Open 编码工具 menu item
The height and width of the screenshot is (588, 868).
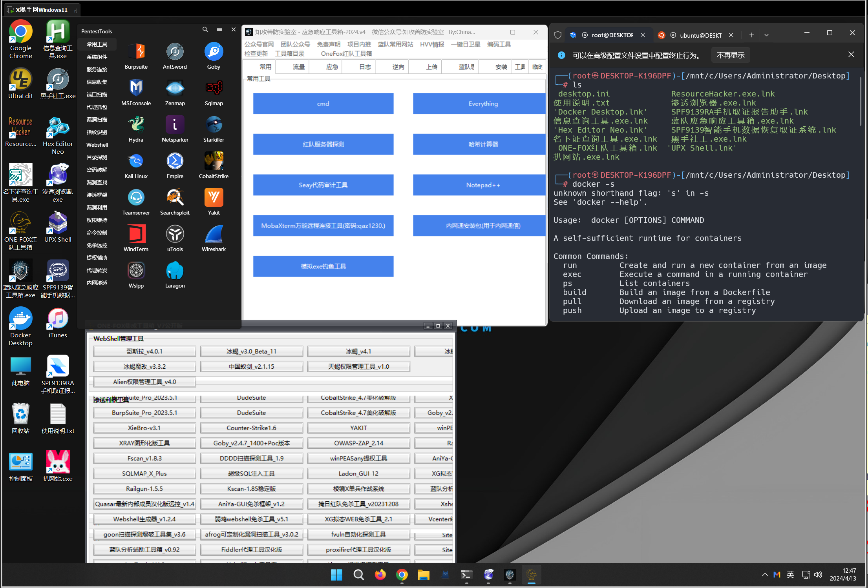499,44
